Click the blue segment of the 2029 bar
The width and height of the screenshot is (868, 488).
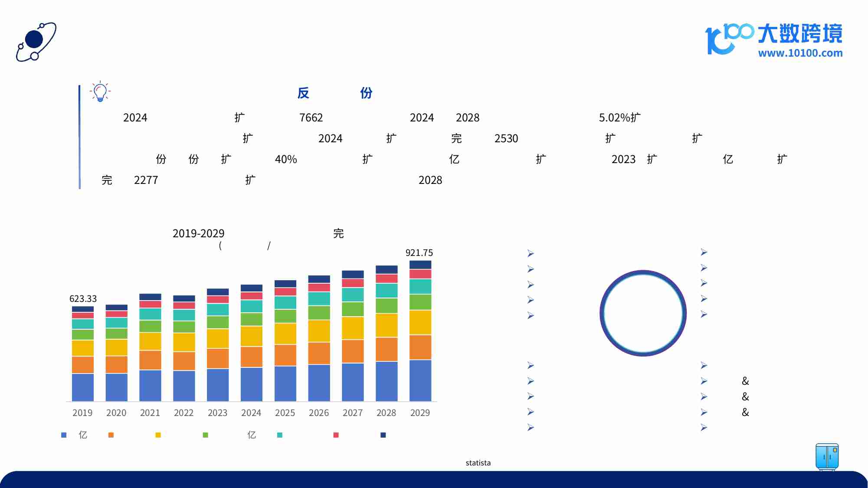(420, 380)
